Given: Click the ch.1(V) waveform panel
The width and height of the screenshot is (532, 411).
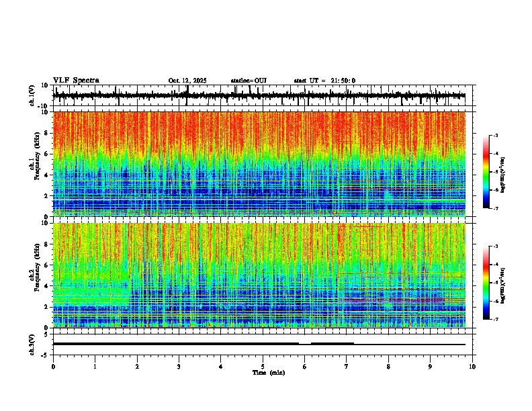Looking at the screenshot, I should point(264,95).
